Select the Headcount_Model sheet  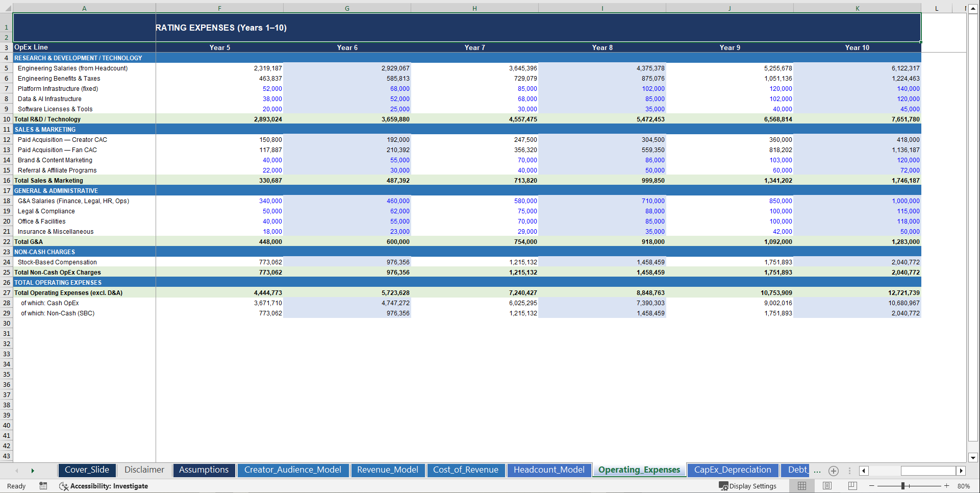coord(549,470)
